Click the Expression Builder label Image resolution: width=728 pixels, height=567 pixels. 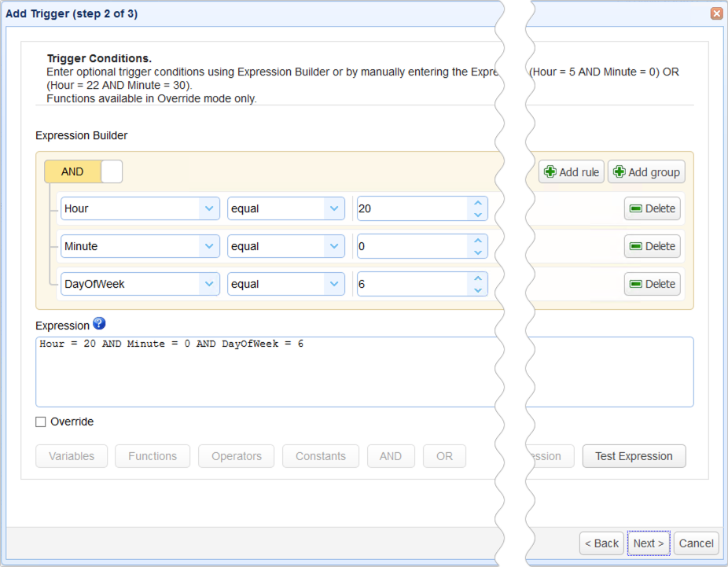pyautogui.click(x=81, y=135)
